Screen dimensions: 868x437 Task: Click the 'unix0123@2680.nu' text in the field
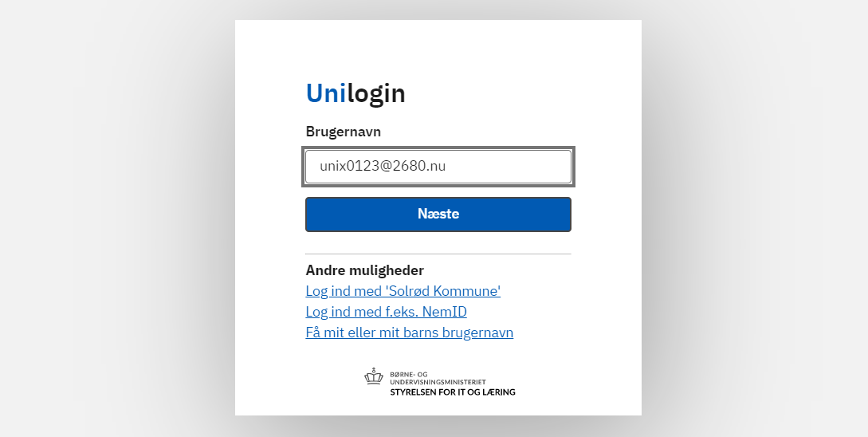382,167
